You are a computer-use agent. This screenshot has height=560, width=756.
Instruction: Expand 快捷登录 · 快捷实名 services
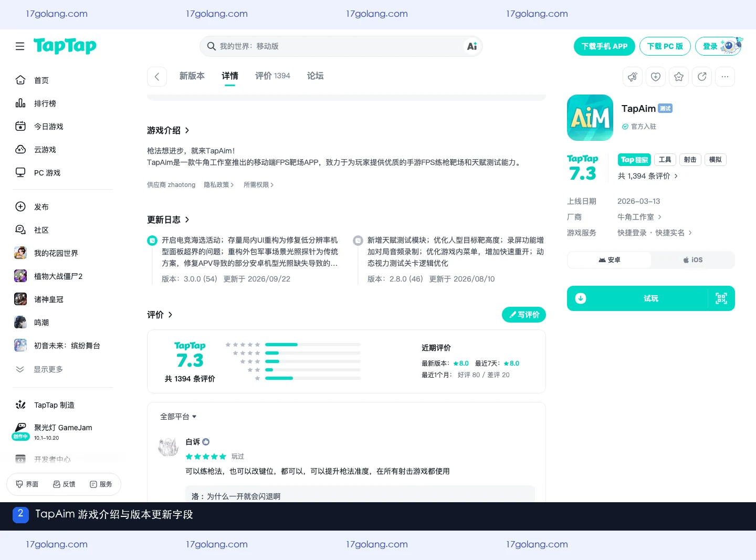point(655,233)
